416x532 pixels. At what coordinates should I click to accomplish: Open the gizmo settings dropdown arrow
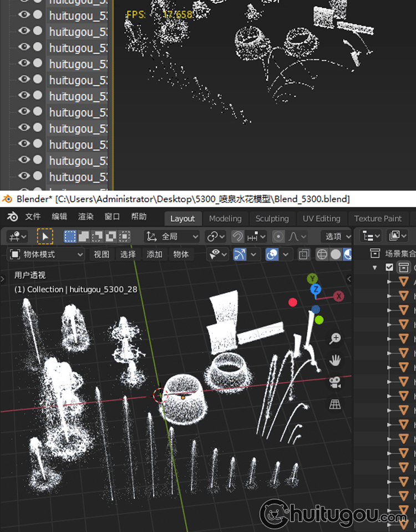[253, 254]
